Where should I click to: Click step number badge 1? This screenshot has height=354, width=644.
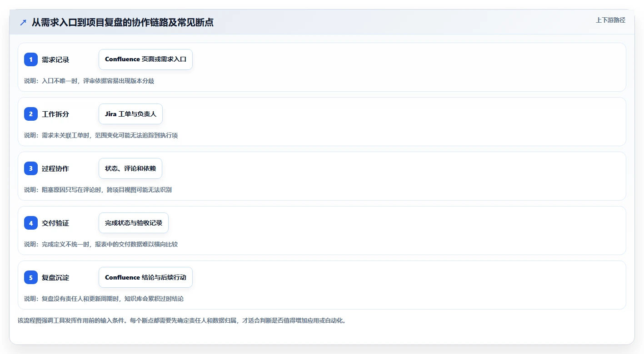[31, 59]
